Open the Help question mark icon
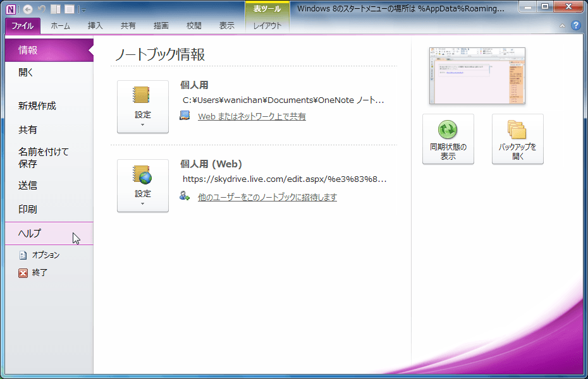 [575, 25]
